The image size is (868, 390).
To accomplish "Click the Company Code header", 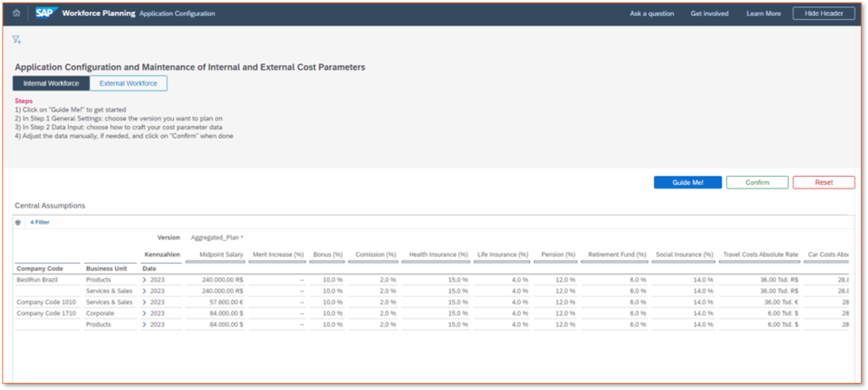I will click(40, 268).
